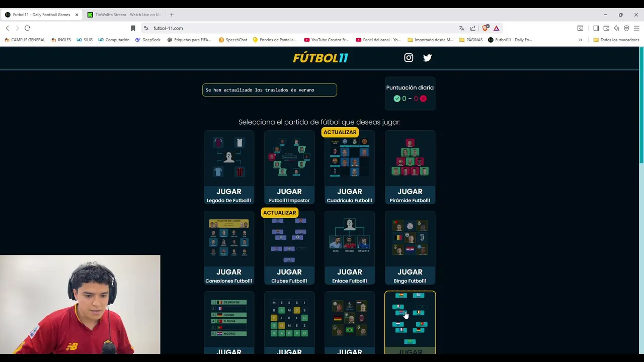Open shields and club crests game card
Viewport: 644px width, 362px height.
[350, 323]
